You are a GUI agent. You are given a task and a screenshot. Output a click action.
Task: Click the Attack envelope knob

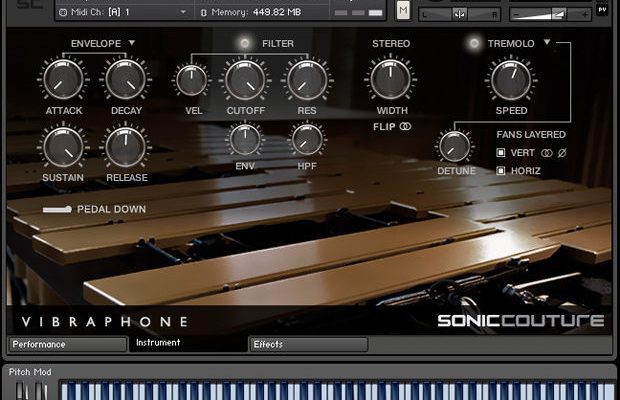(64, 80)
